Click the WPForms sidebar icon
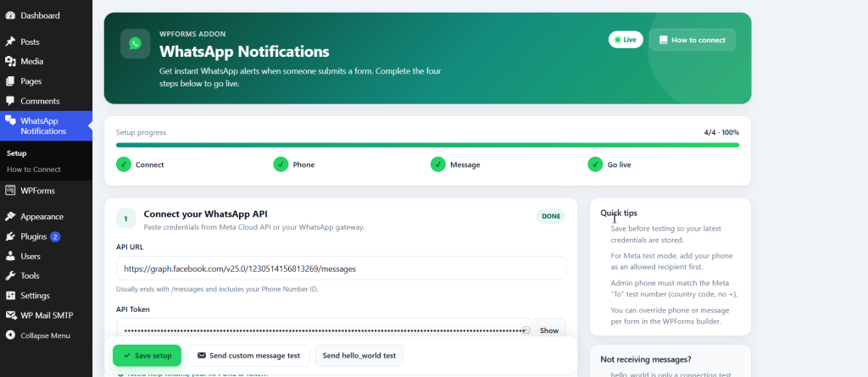Viewport: 868px width, 377px height. (x=10, y=191)
